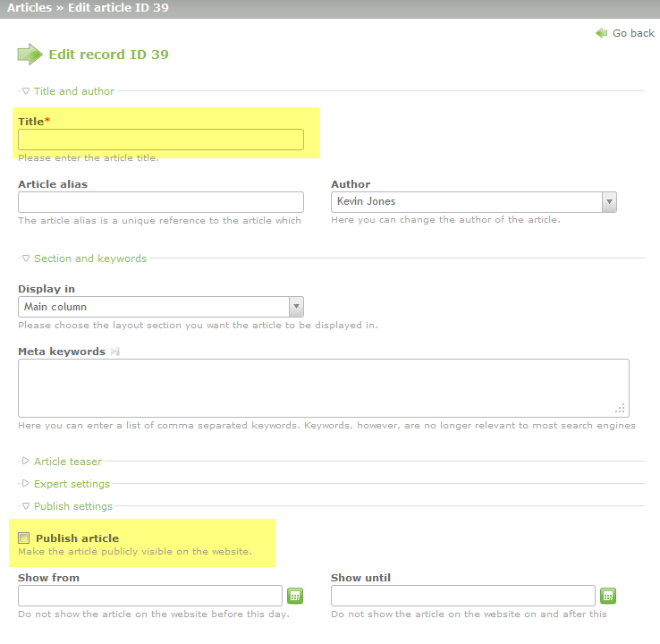Focus the Title input field
This screenshot has height=644, width=660.
[161, 140]
